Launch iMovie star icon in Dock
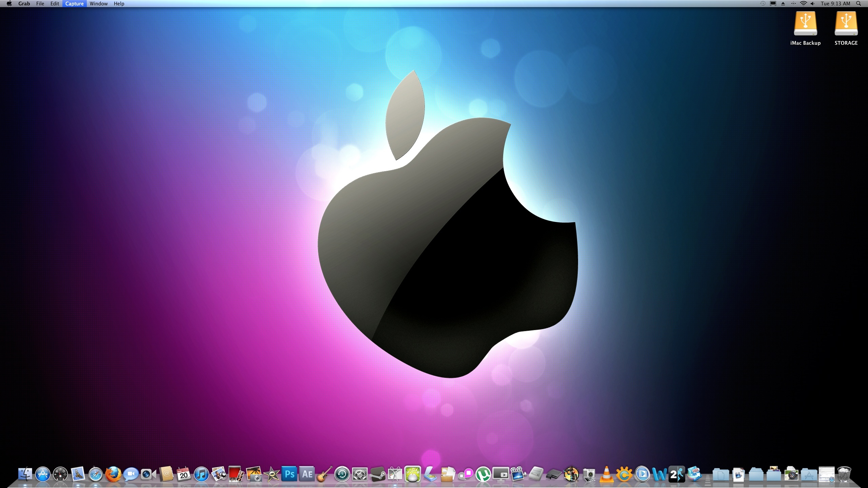The height and width of the screenshot is (488, 868). click(272, 474)
